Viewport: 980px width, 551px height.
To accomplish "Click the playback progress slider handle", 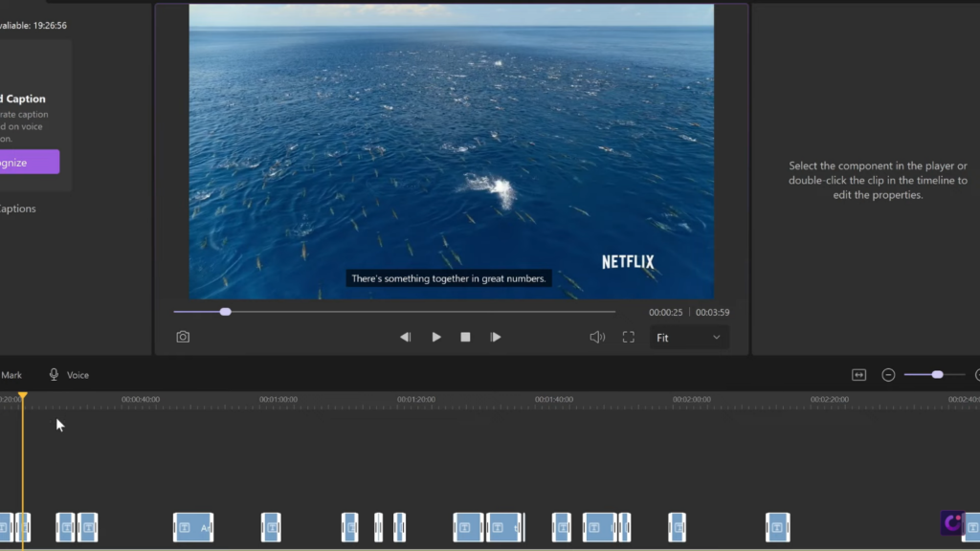I will [x=226, y=312].
